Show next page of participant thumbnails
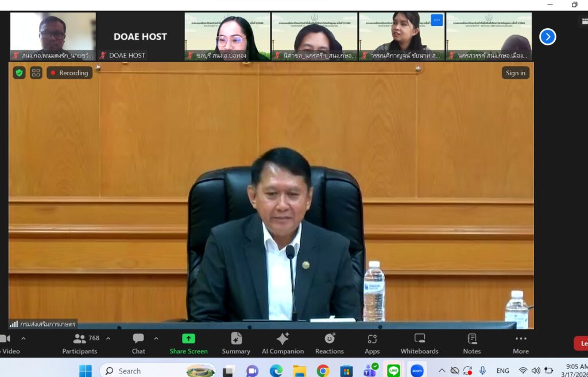The image size is (588, 377). [547, 37]
